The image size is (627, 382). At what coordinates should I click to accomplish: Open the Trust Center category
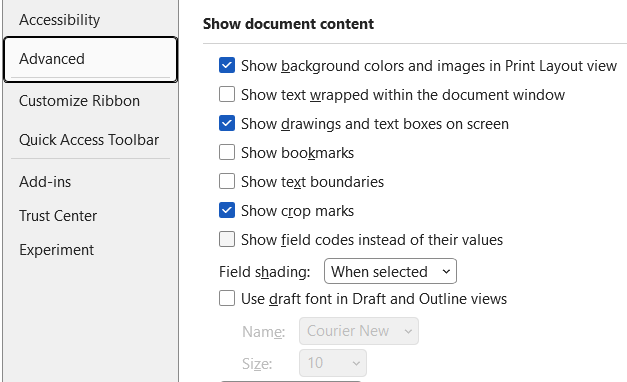pos(58,216)
